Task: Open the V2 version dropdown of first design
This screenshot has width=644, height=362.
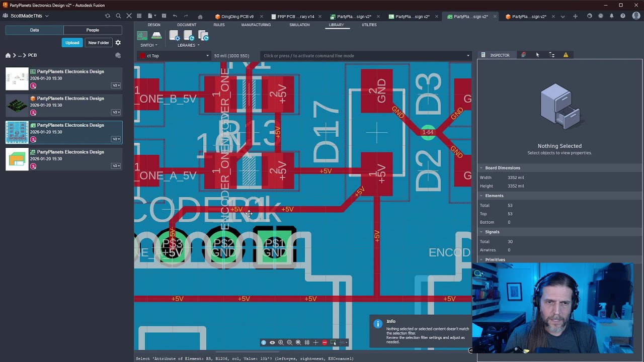Action: (x=116, y=85)
